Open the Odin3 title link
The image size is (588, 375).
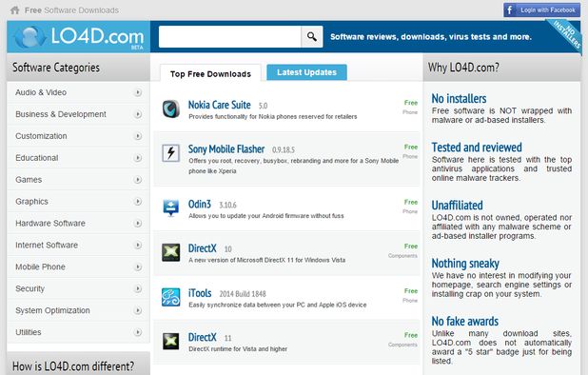[x=200, y=205]
